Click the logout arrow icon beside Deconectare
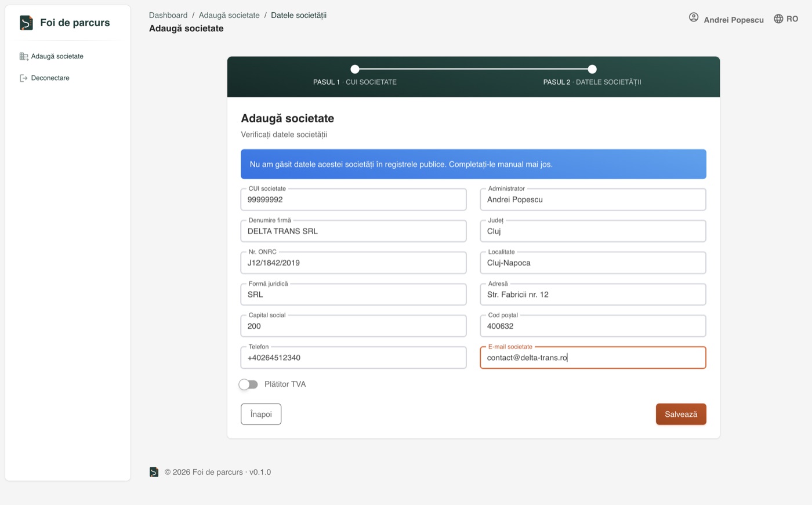This screenshot has height=505, width=812. (x=24, y=78)
